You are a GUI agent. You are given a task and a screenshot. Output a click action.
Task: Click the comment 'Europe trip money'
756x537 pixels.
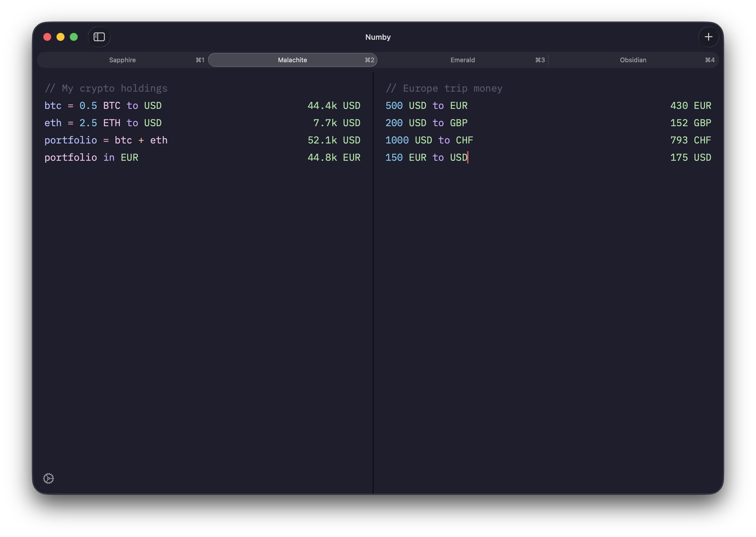tap(444, 88)
